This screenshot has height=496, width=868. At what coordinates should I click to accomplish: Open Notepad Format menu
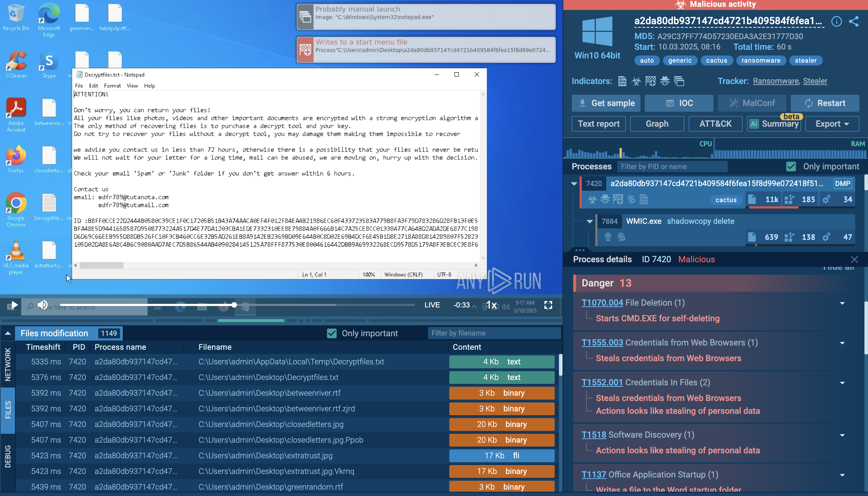[x=112, y=86]
